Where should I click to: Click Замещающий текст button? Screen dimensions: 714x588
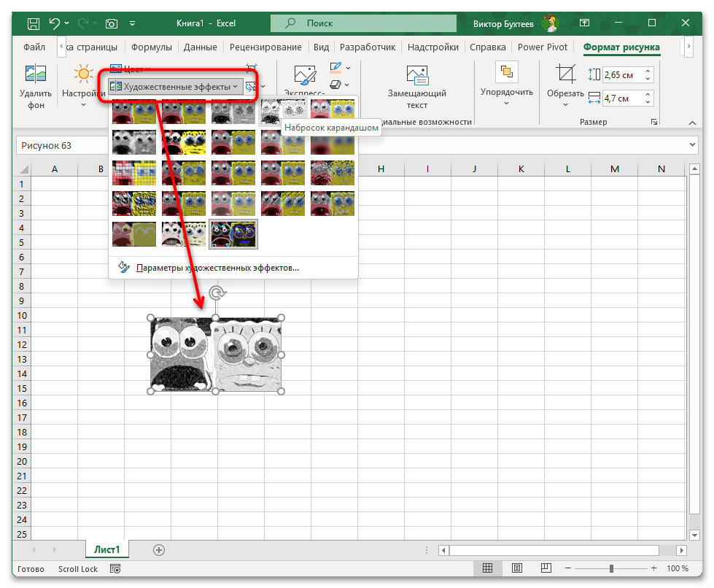(417, 87)
